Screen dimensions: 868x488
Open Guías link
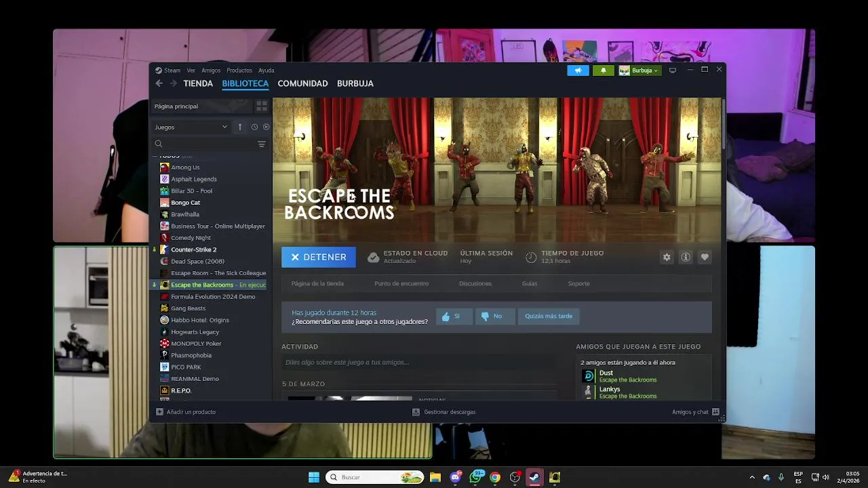click(530, 283)
